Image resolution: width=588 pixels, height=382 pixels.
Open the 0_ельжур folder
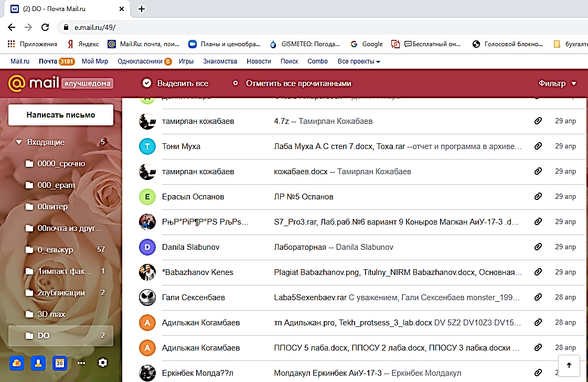[61, 250]
